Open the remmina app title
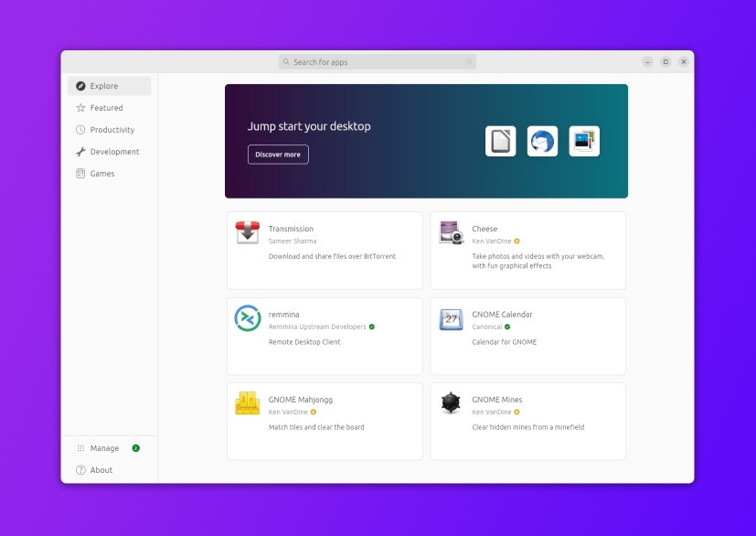Screen dimensions: 756x536 pyautogui.click(x=284, y=315)
